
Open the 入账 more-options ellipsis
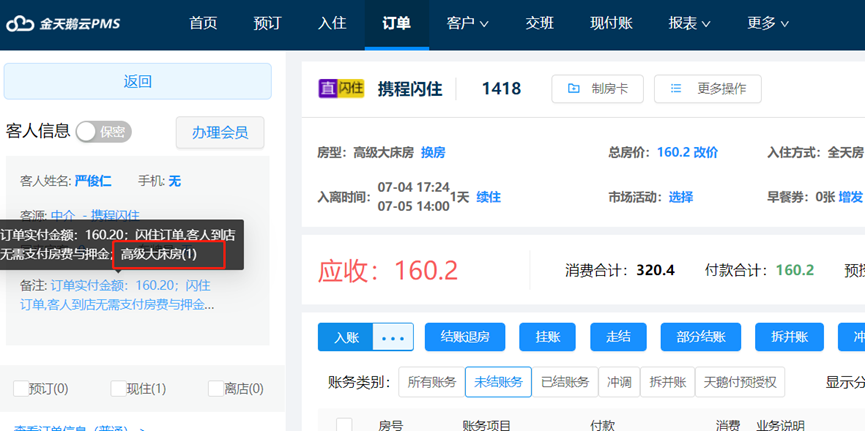(x=393, y=337)
